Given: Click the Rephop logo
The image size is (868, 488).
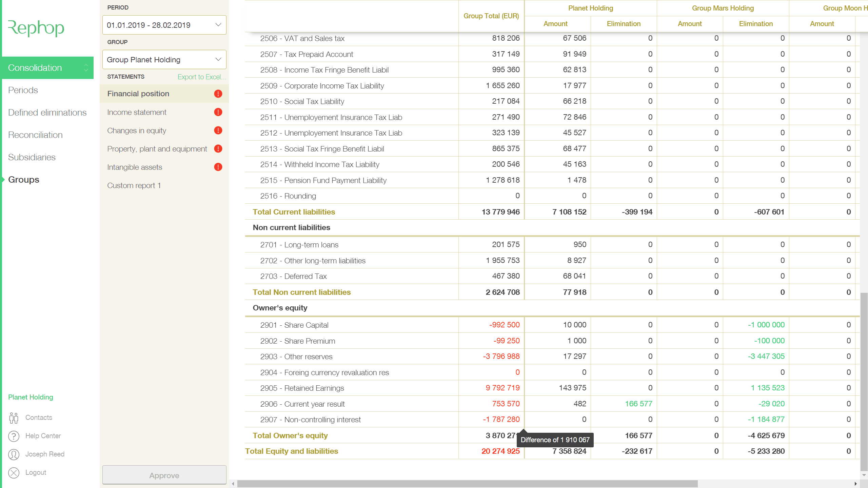Looking at the screenshot, I should tap(36, 28).
